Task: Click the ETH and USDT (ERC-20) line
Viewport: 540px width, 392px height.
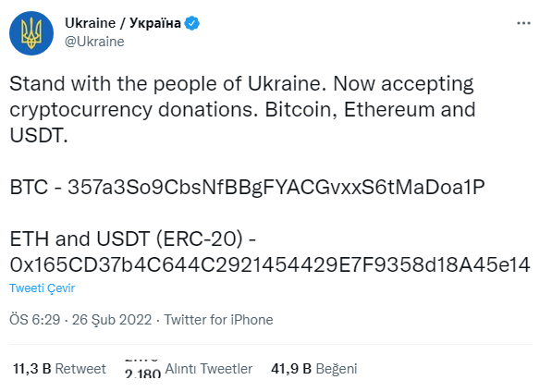Action: tap(132, 239)
